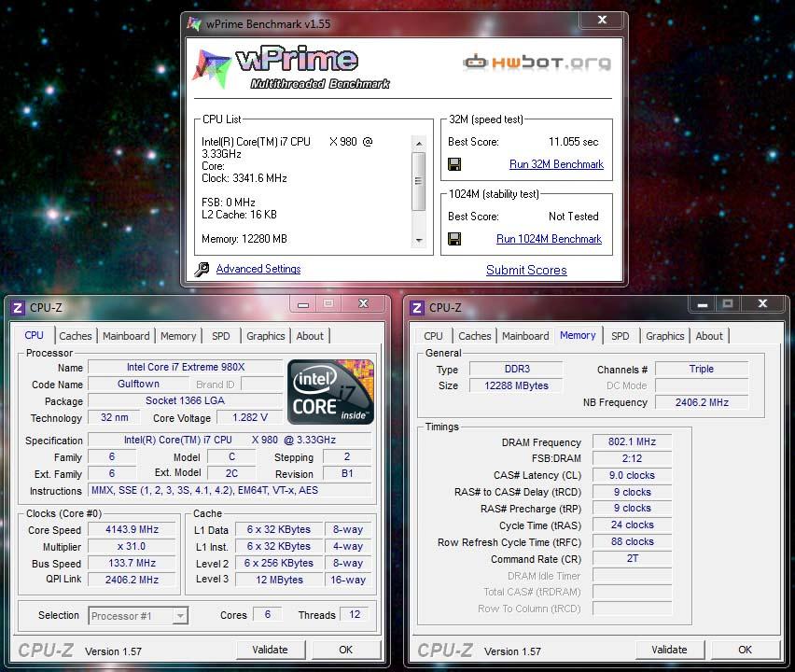Viewport: 795px width, 672px height.
Task: Click the CPU List scrollbar thumb
Action: point(419,181)
